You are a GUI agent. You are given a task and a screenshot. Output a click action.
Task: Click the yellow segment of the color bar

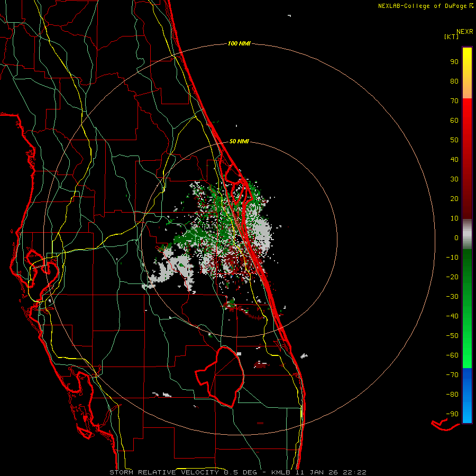tap(467, 73)
